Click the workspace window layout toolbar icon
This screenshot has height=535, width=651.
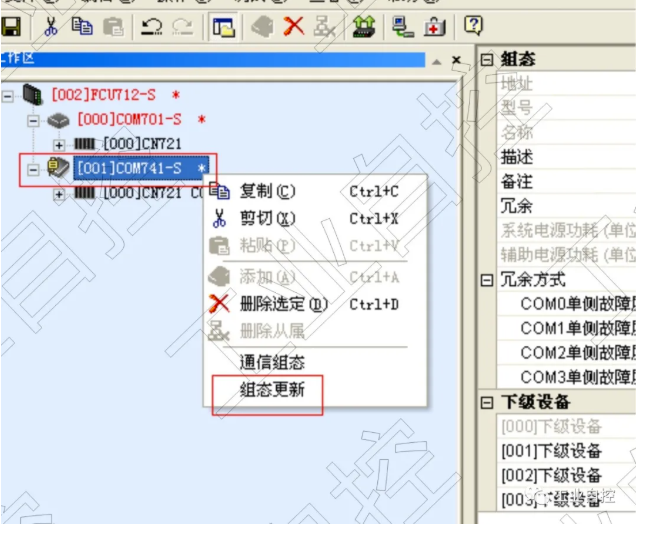(x=224, y=26)
